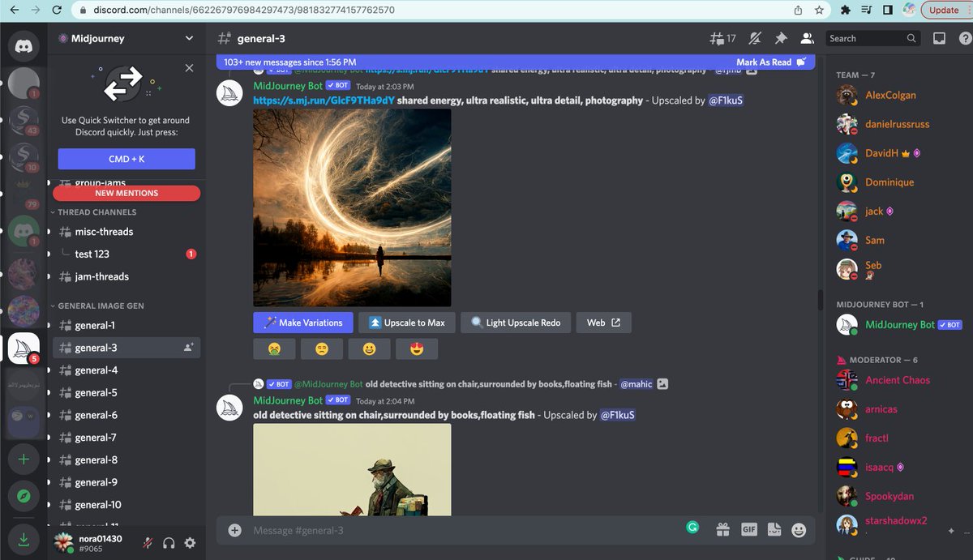
Task: Click Mark As Read
Action: pos(770,62)
